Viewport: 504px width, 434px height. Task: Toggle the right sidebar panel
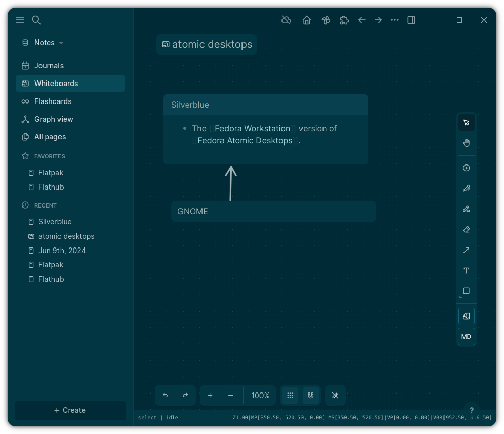coord(411,20)
